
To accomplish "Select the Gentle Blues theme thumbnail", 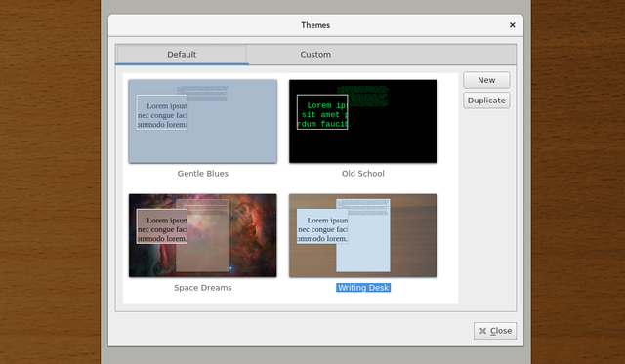I will click(203, 121).
